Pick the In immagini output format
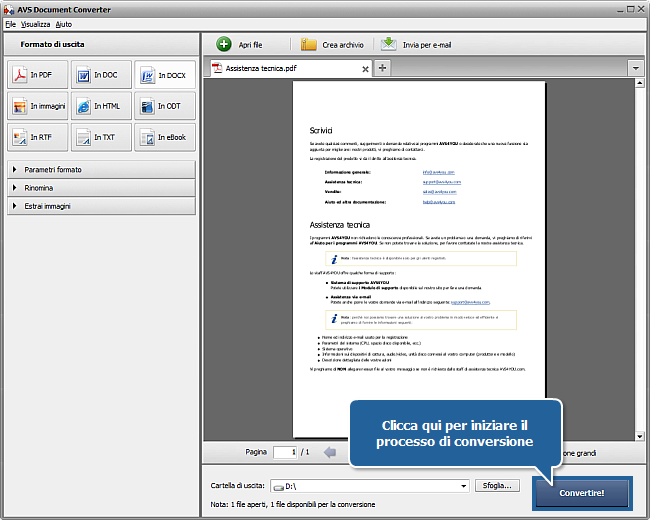Viewport: 650px width, 520px height. (37, 106)
